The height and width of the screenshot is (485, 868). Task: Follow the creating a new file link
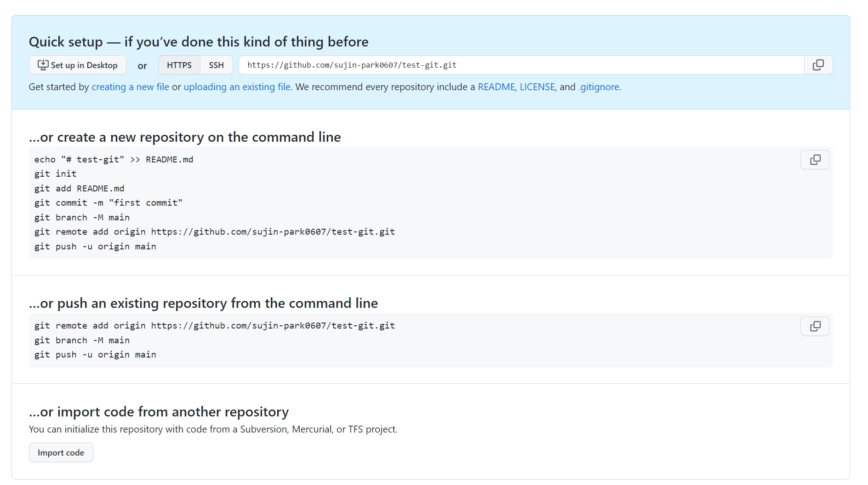pyautogui.click(x=130, y=87)
